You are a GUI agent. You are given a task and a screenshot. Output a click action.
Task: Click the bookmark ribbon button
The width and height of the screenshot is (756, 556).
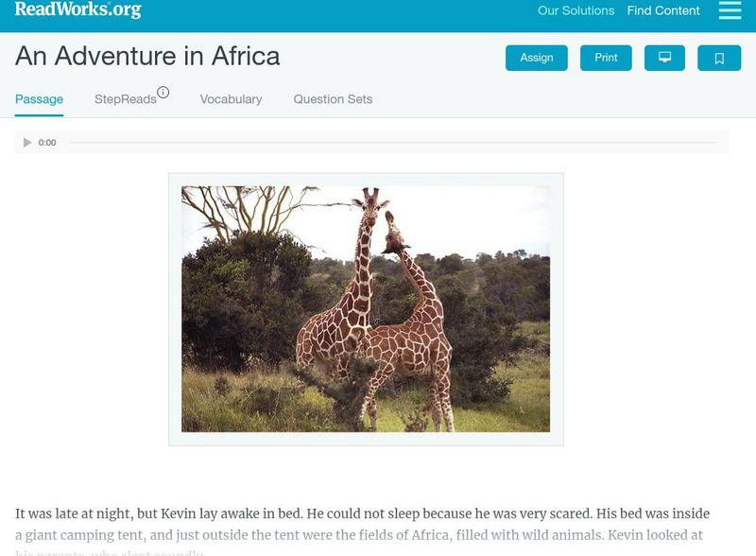tap(719, 58)
